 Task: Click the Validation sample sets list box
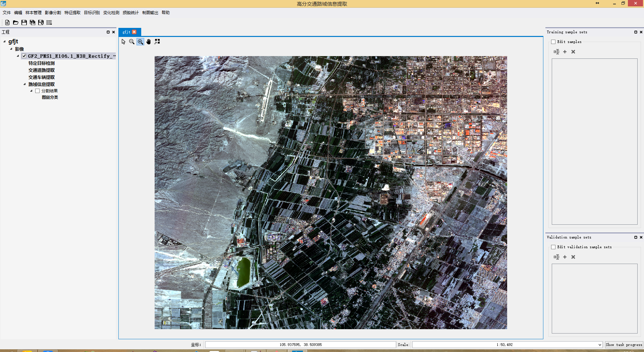pos(595,299)
